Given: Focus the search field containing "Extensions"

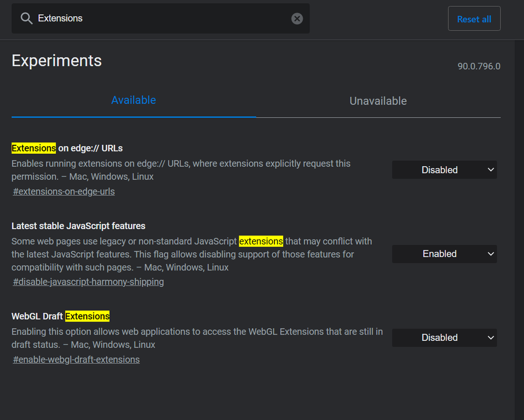Looking at the screenshot, I should click(x=157, y=19).
